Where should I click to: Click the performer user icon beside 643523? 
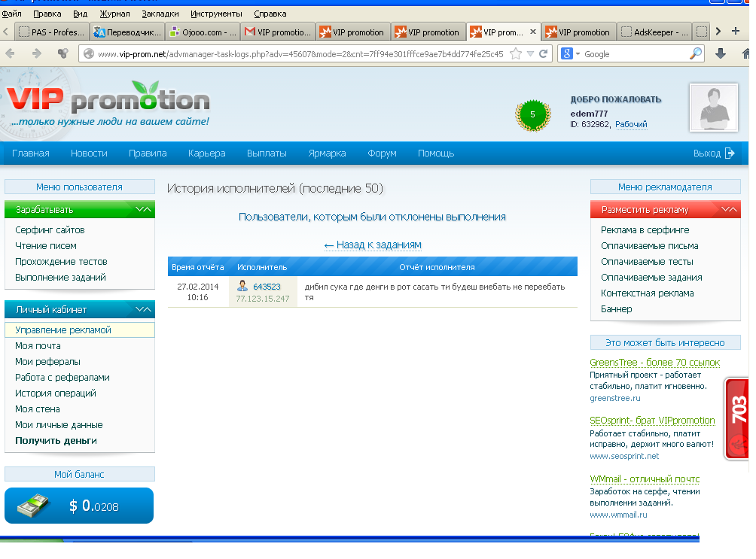pos(242,286)
